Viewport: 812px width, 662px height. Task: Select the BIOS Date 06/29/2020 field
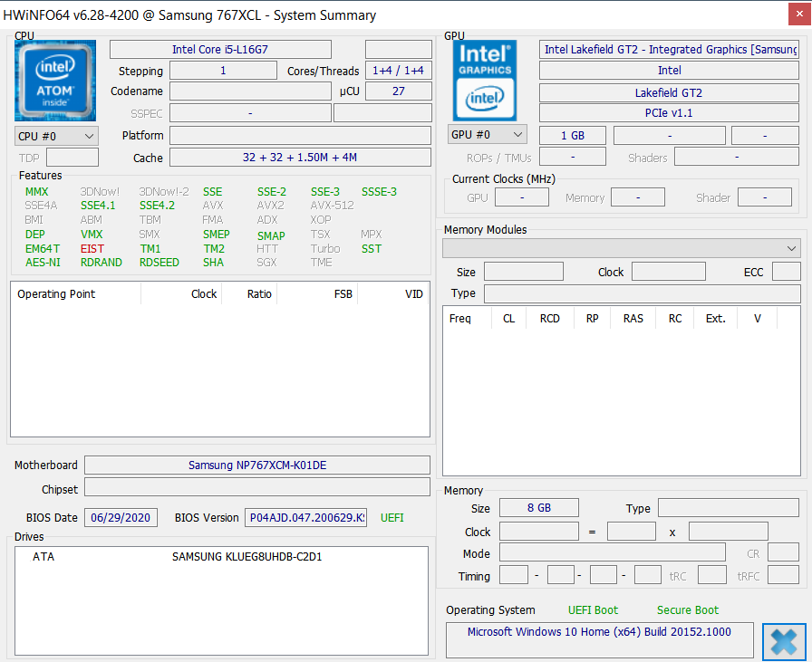coord(121,518)
